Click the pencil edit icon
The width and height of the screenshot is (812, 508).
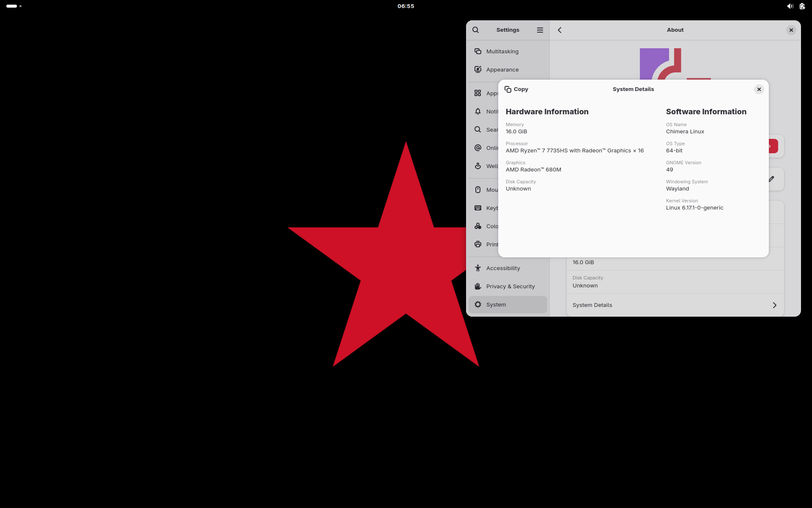771,179
